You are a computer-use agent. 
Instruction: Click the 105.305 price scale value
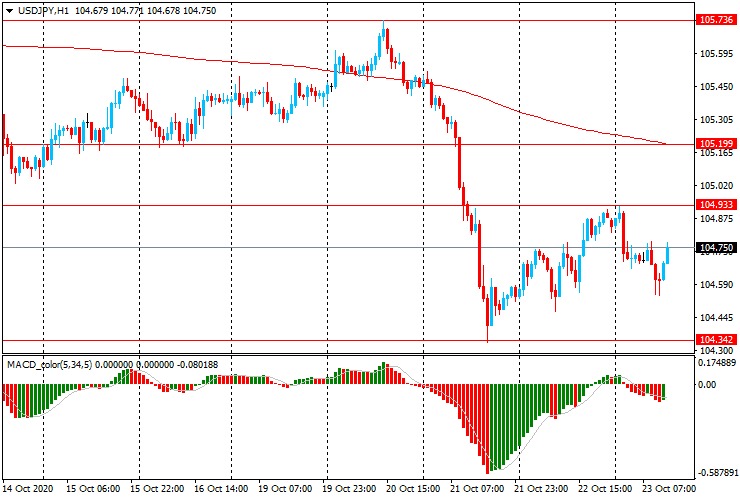716,120
